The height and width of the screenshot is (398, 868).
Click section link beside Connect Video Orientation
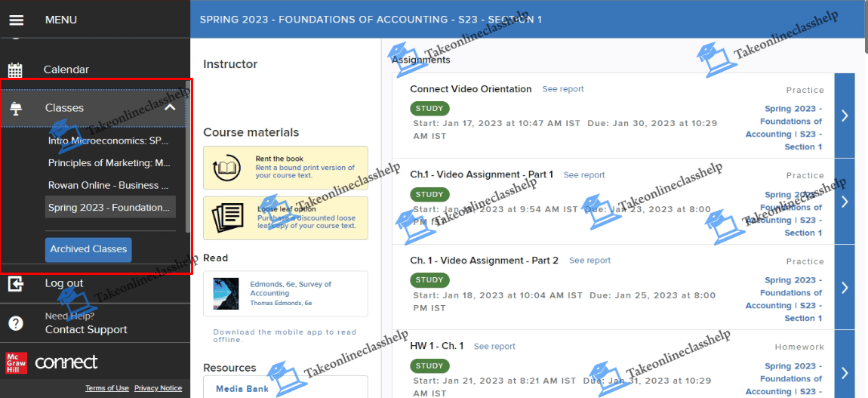784,128
